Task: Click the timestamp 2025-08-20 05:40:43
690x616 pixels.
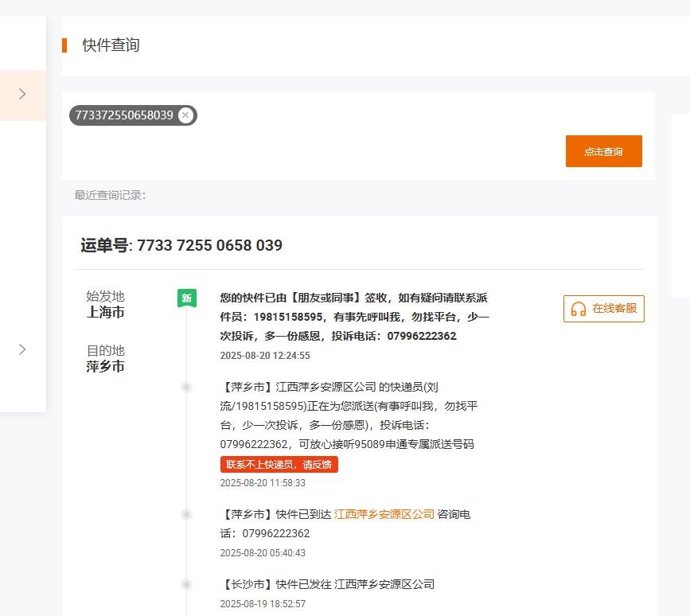Action: click(263, 552)
